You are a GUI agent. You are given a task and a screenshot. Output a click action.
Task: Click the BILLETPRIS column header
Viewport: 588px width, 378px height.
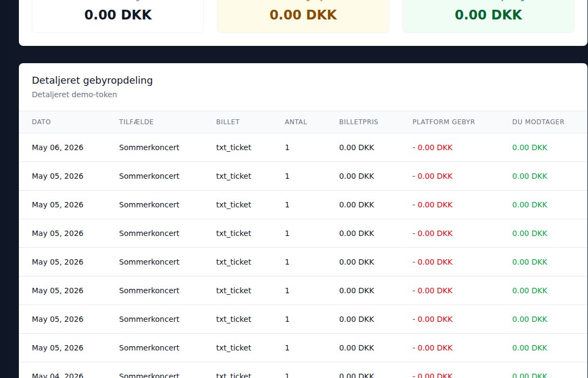[x=359, y=122]
